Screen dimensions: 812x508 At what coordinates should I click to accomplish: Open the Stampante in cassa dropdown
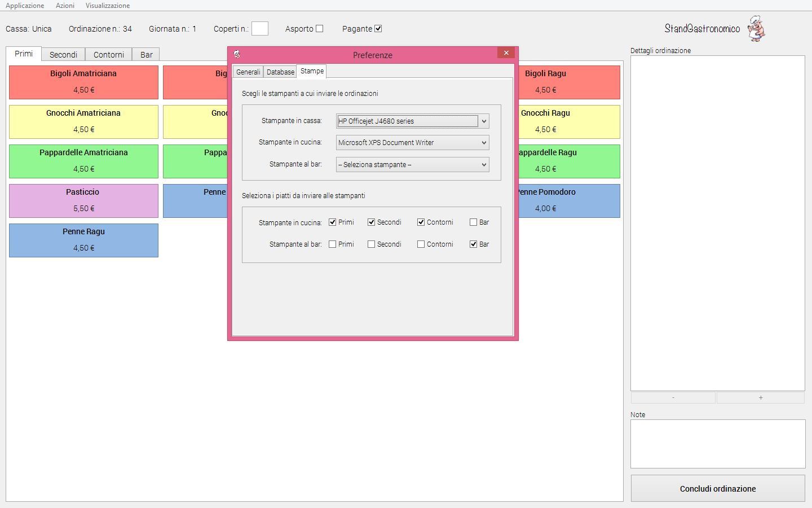pyautogui.click(x=413, y=121)
